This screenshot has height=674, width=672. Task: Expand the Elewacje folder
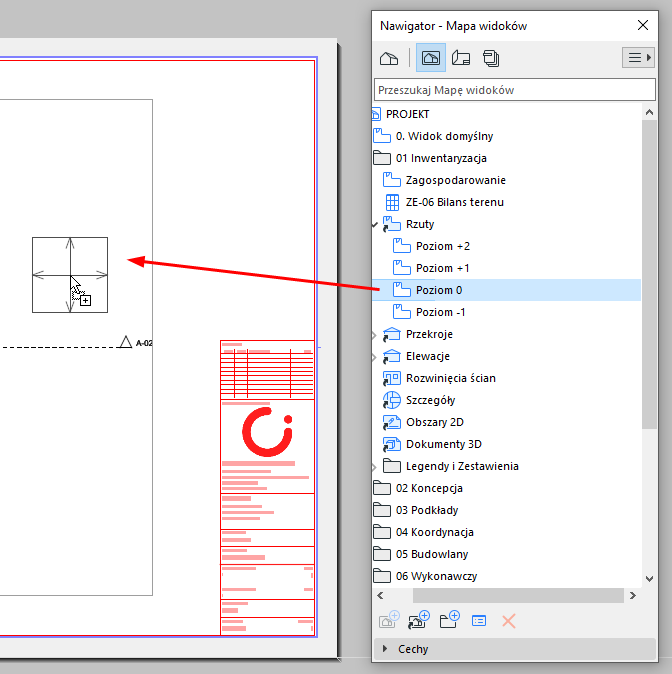(375, 356)
